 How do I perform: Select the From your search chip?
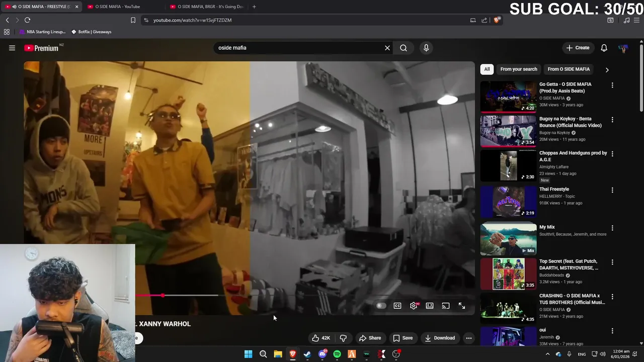(519, 69)
